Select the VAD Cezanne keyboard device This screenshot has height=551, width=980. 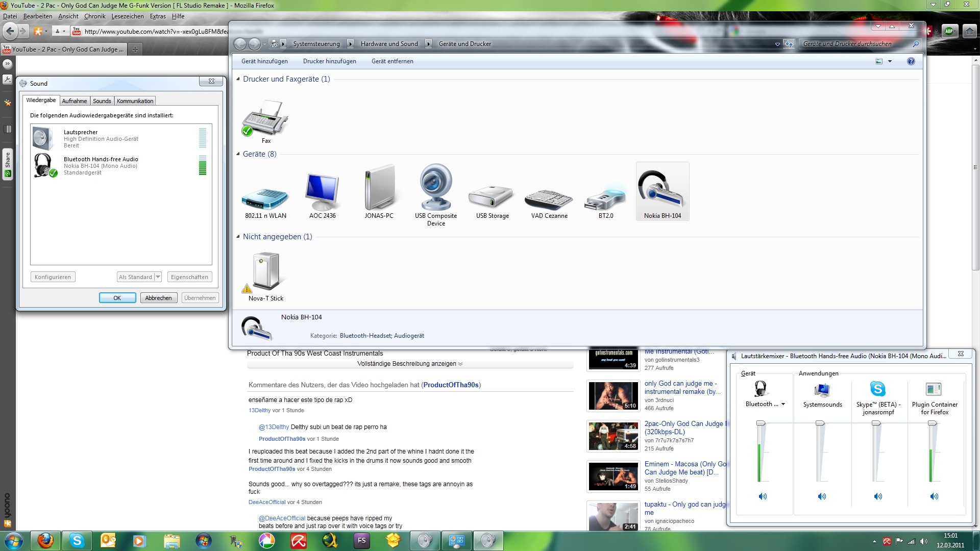(x=549, y=199)
